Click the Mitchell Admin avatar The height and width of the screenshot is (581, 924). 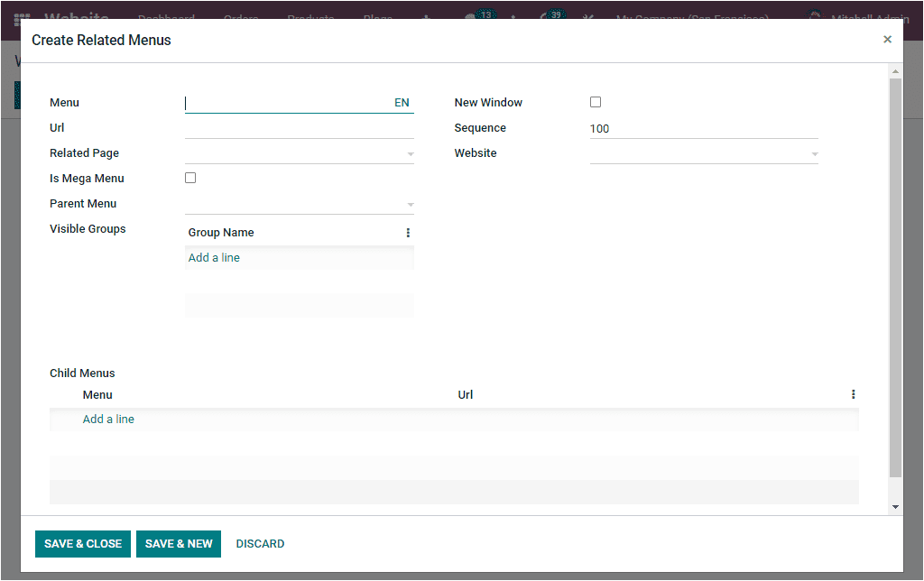point(815,16)
